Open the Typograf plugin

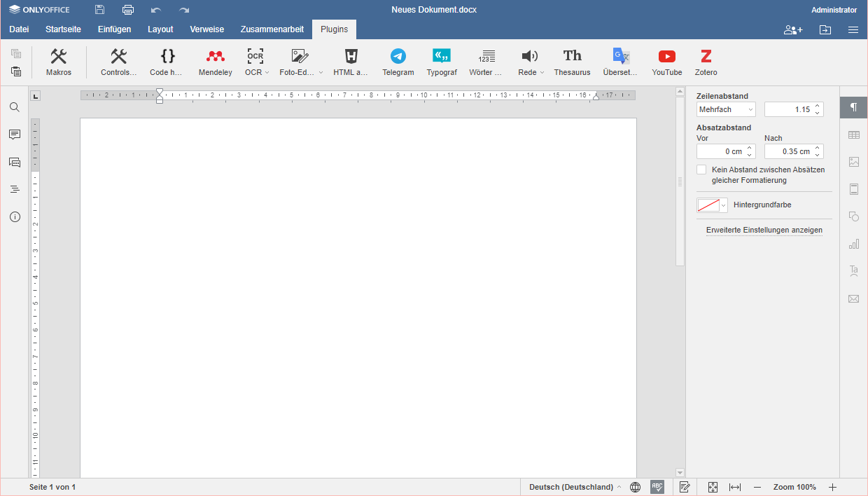point(441,62)
